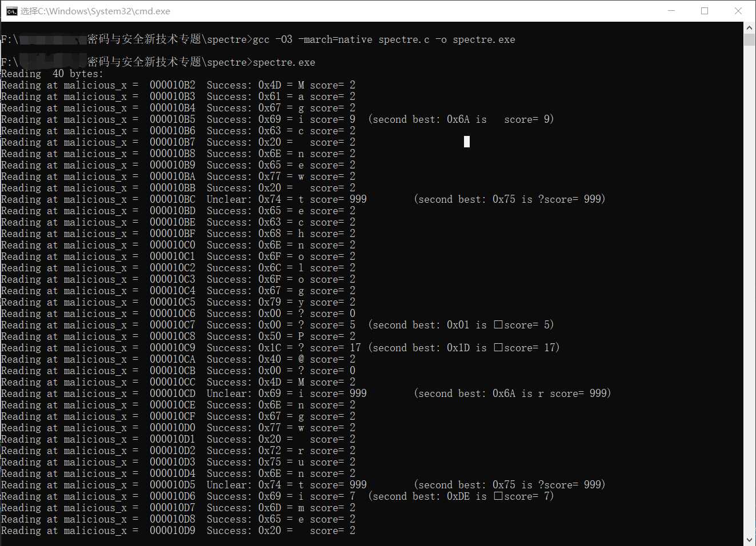Image resolution: width=756 pixels, height=546 pixels.
Task: Minimize the cmd.exe window
Action: [x=671, y=11]
